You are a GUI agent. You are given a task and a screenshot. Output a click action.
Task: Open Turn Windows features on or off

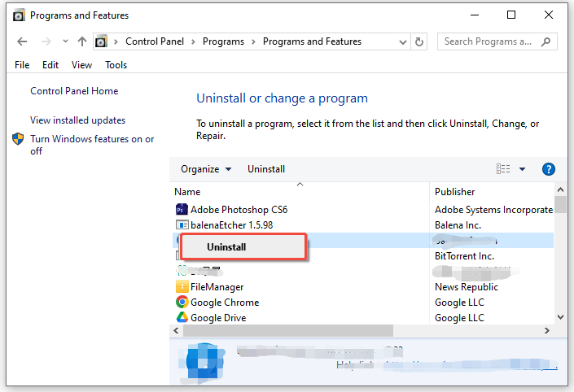(x=92, y=145)
